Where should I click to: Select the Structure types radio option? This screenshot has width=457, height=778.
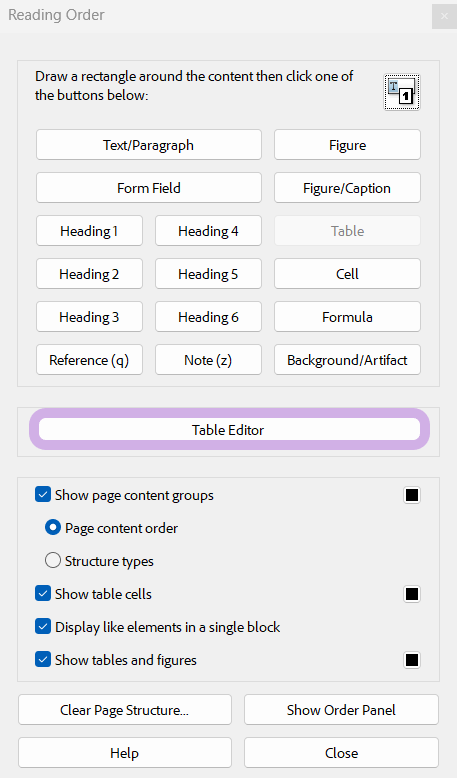tap(53, 561)
